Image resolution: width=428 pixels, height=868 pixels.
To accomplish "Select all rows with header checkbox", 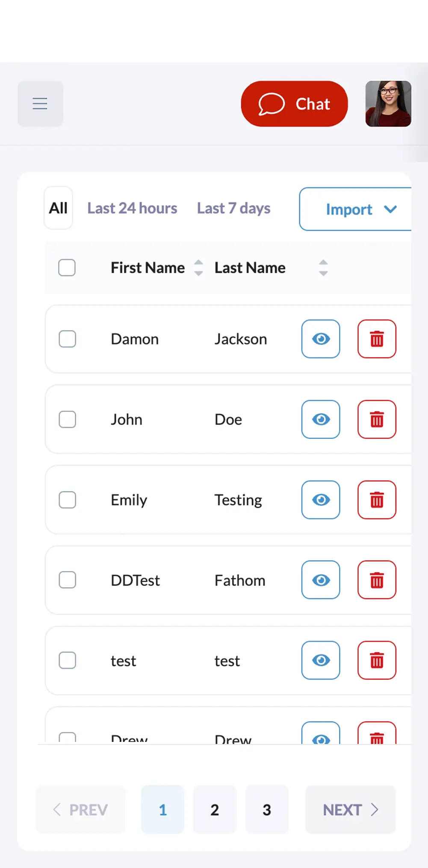I will click(67, 268).
